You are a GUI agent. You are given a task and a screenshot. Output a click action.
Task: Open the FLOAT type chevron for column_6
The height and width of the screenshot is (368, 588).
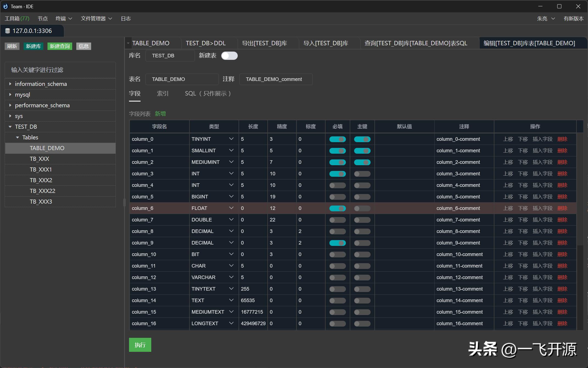231,208
